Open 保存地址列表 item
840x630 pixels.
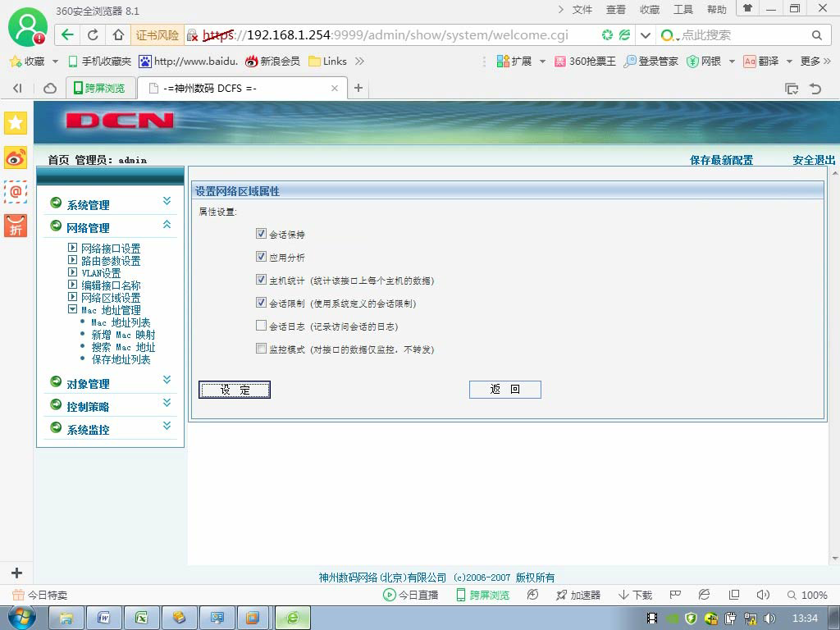121,359
